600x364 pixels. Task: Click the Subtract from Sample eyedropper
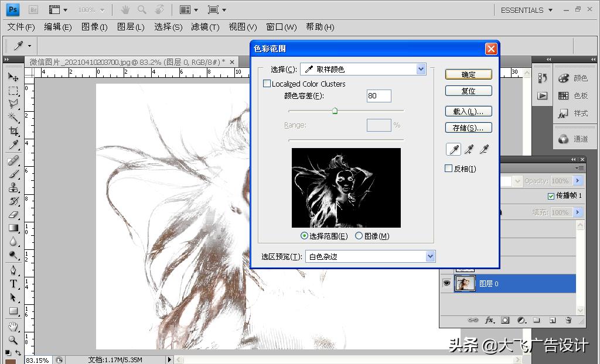pyautogui.click(x=484, y=150)
